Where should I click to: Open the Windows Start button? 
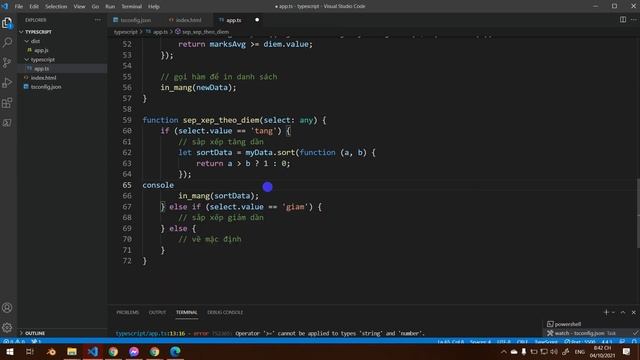point(9,351)
